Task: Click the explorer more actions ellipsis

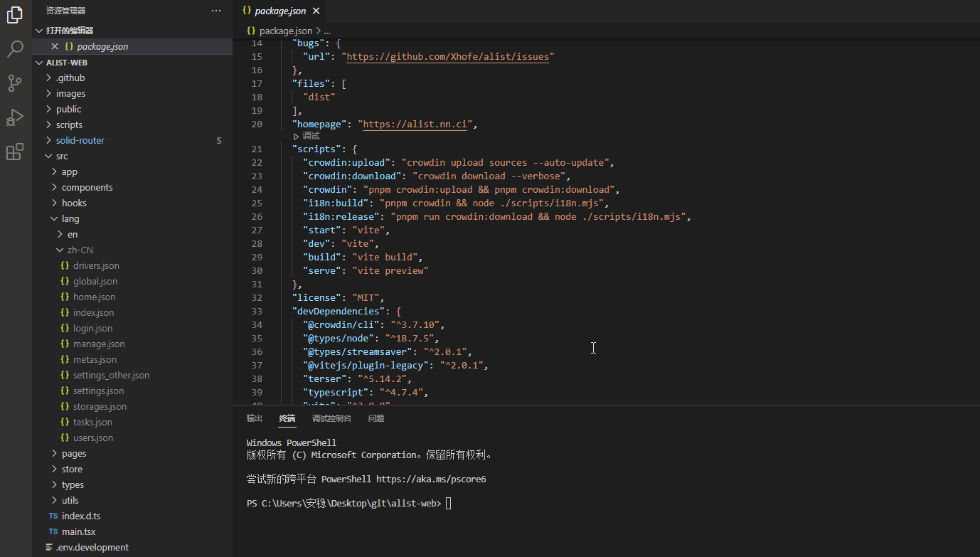Action: point(216,11)
